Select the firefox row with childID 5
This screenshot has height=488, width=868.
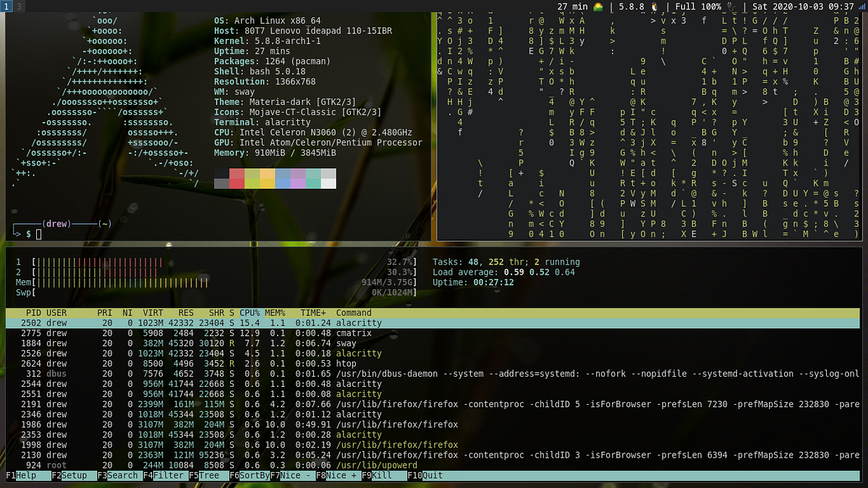click(x=433, y=404)
